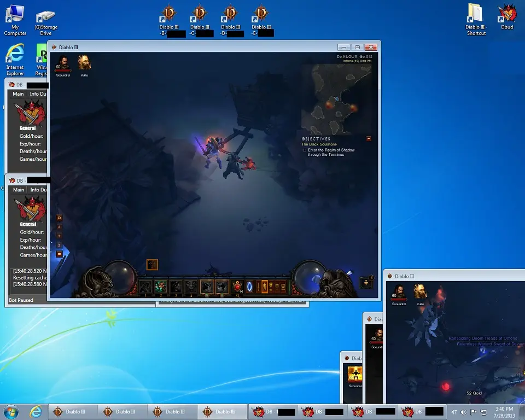525x420 pixels.
Task: Click skill slot 4 in action bar
Action: 191,287
